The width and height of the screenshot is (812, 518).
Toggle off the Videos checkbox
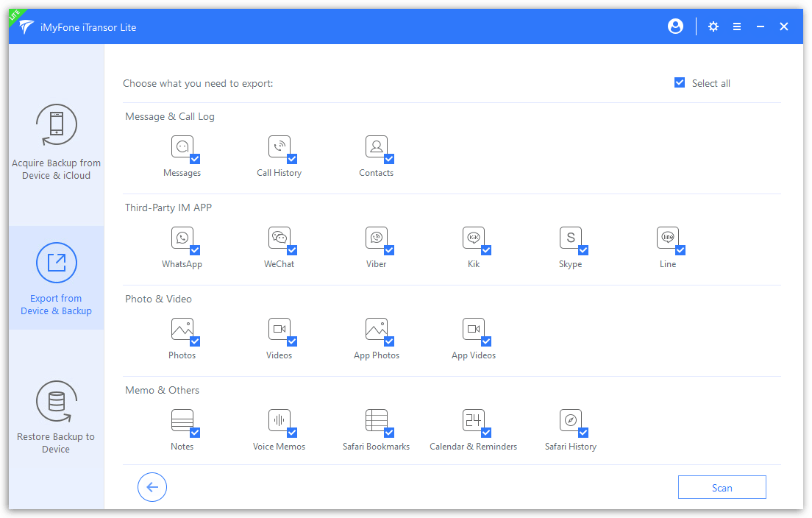tap(292, 341)
